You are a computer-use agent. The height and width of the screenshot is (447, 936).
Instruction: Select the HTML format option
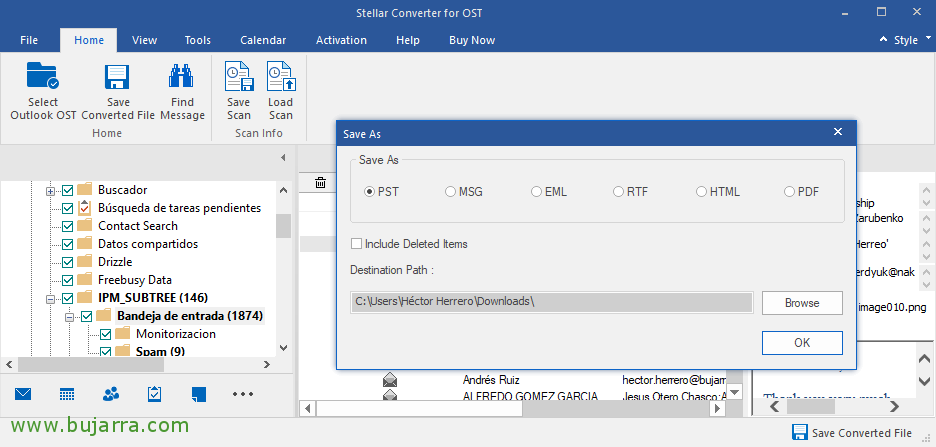point(701,192)
